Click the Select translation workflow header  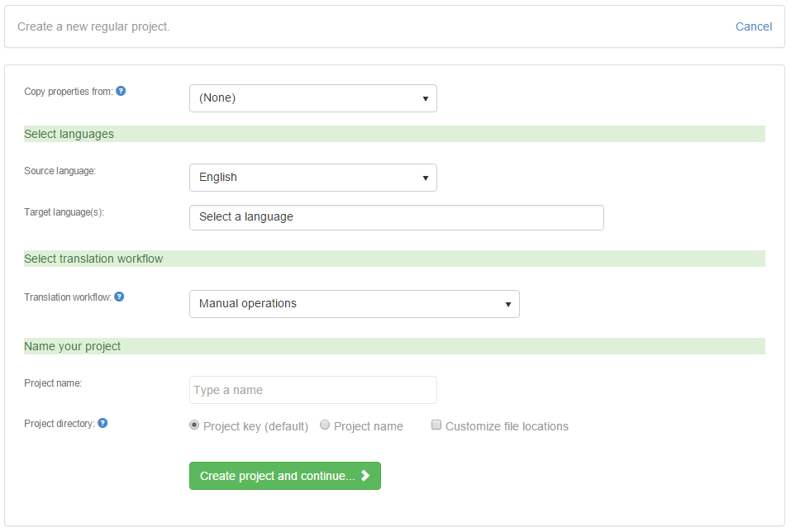[93, 259]
